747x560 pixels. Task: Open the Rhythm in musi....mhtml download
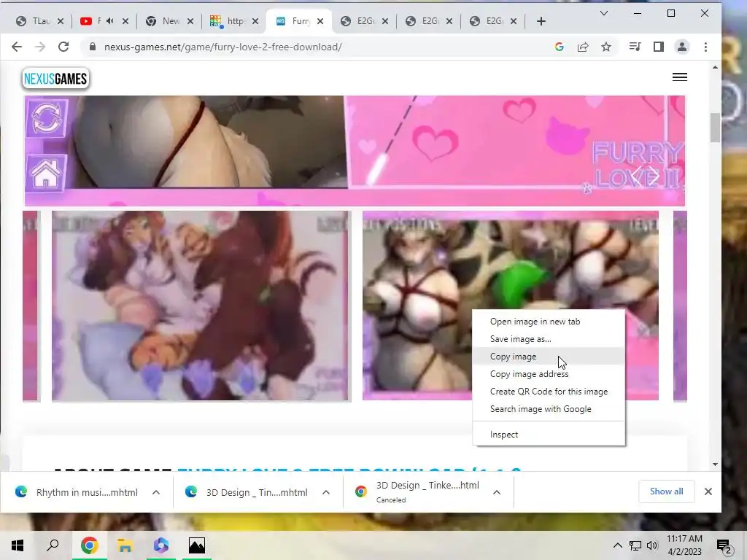click(x=77, y=492)
